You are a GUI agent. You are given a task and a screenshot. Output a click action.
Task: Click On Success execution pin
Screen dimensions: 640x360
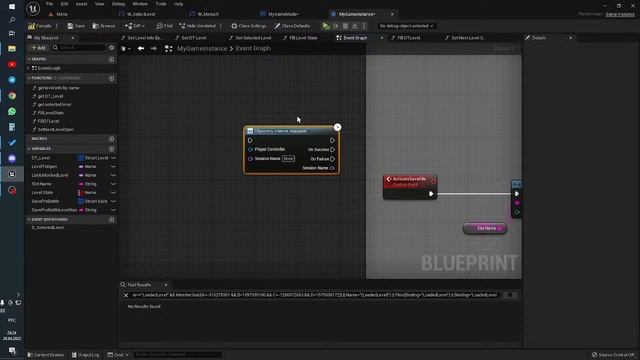point(333,149)
